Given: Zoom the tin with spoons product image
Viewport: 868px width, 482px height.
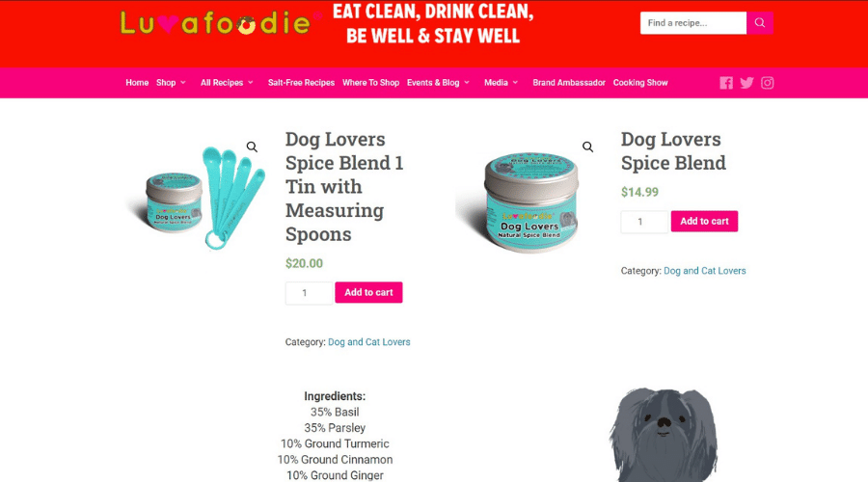Looking at the screenshot, I should pos(252,147).
